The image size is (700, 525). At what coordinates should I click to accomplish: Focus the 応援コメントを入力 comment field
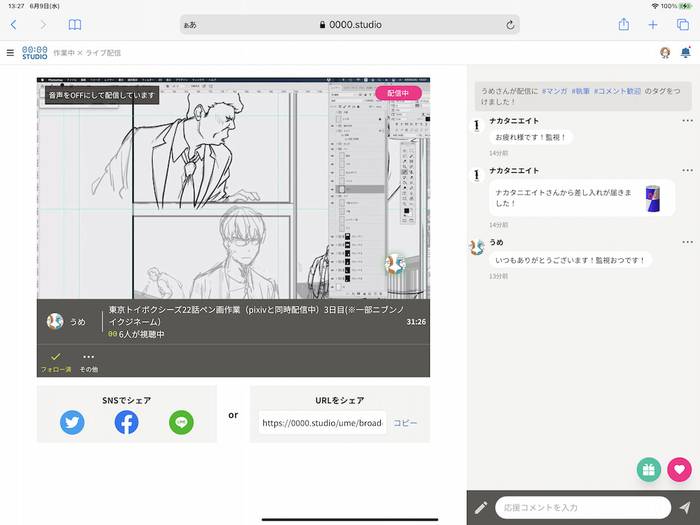coord(583,508)
